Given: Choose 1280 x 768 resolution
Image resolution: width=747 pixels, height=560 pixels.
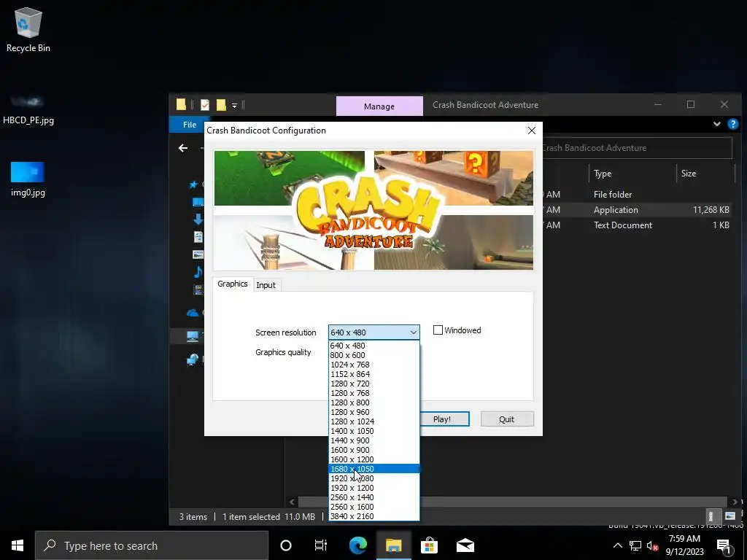Looking at the screenshot, I should point(374,393).
